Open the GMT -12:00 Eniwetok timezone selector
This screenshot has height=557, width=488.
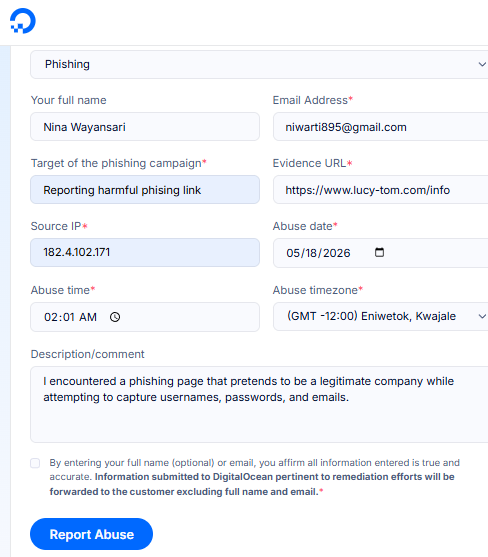(x=380, y=317)
